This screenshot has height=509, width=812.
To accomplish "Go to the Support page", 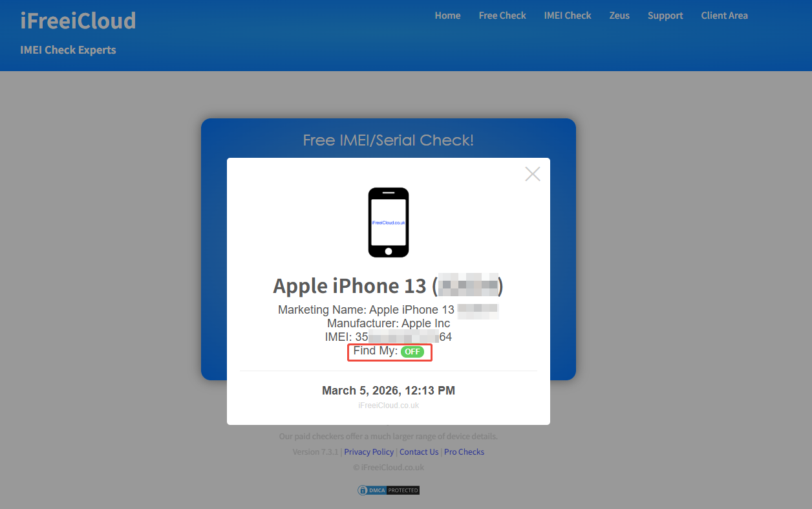I will pyautogui.click(x=665, y=15).
